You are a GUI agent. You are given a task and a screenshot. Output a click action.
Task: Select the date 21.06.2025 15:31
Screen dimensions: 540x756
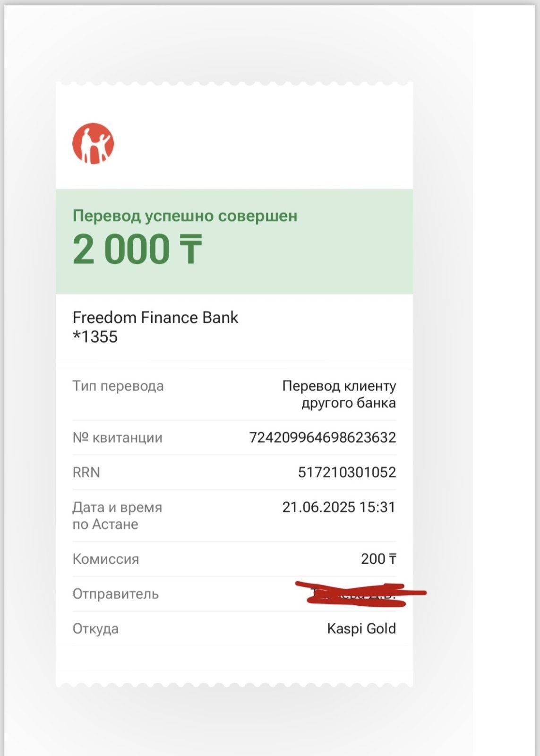coord(338,507)
